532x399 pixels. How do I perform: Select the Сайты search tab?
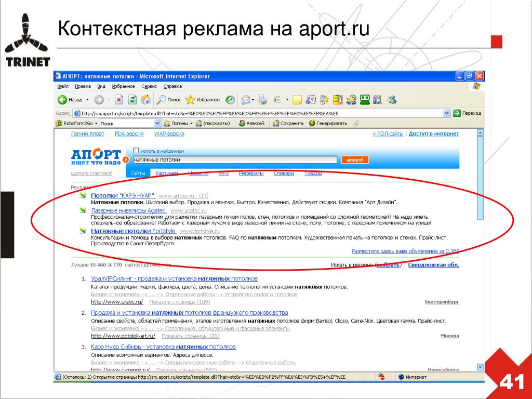138,174
